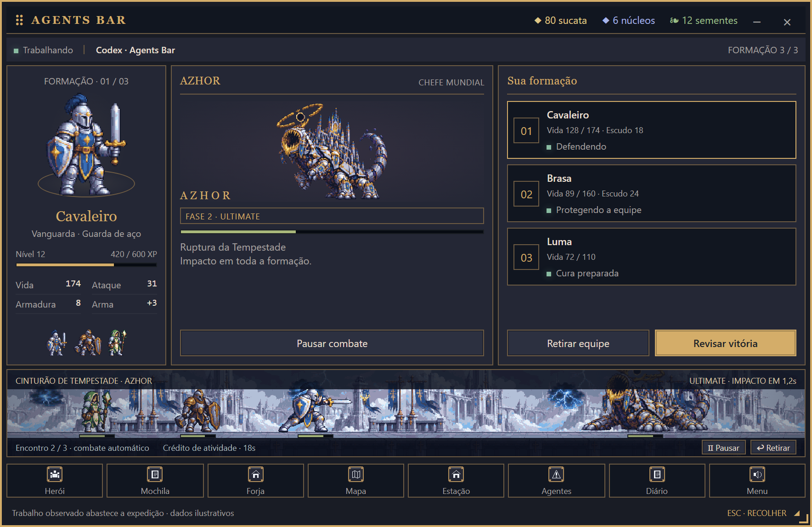Open the Diário journal icon
The width and height of the screenshot is (812, 527).
pyautogui.click(x=657, y=474)
